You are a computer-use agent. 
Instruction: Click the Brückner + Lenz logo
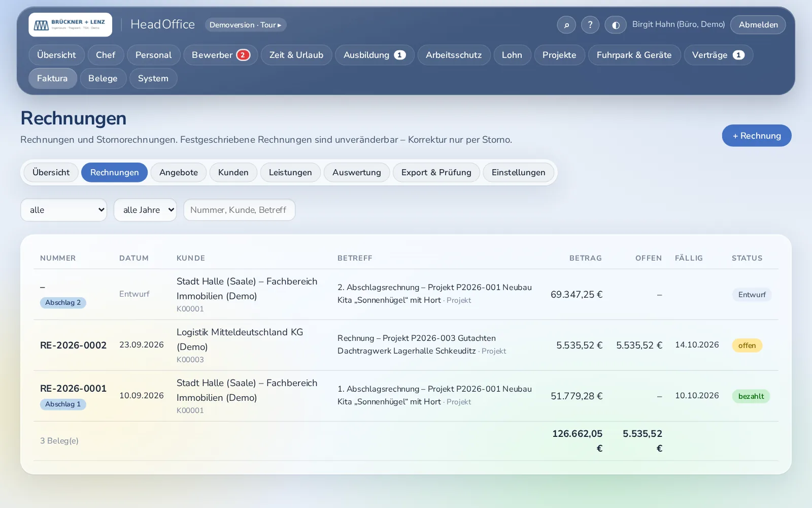point(70,24)
